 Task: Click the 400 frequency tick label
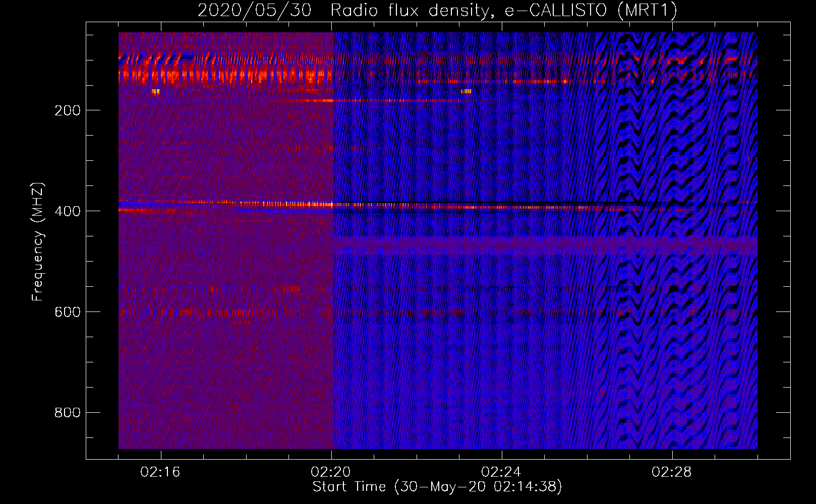pos(68,211)
